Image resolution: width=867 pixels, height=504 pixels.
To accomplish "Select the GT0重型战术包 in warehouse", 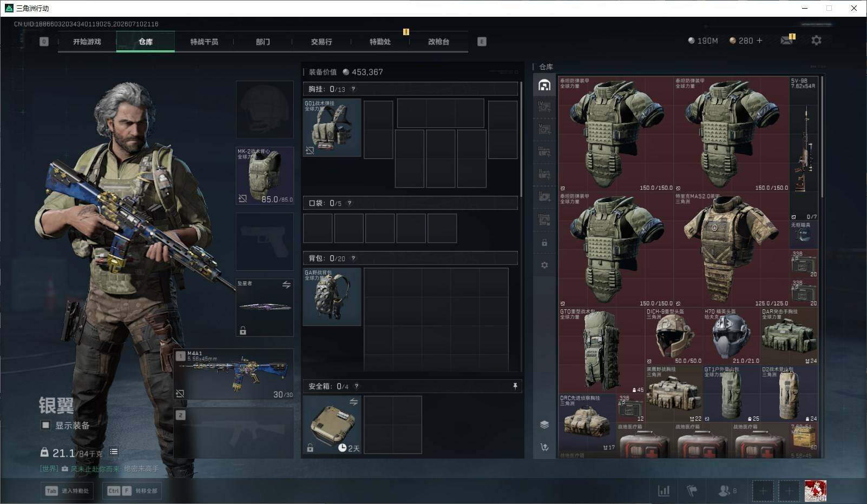I will click(602, 350).
